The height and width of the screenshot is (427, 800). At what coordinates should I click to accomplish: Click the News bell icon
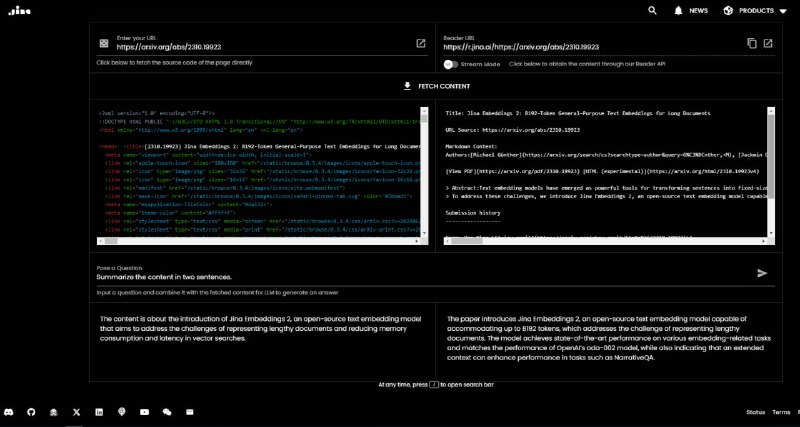[678, 10]
